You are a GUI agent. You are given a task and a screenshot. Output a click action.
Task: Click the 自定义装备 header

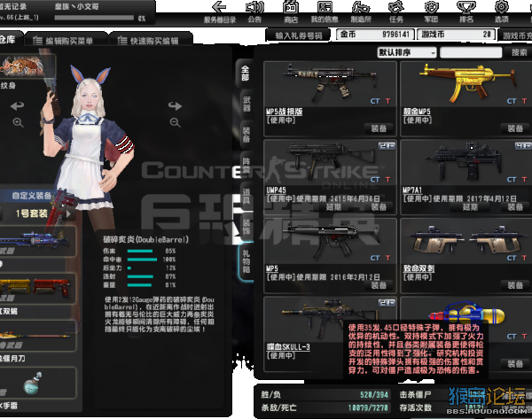(32, 196)
